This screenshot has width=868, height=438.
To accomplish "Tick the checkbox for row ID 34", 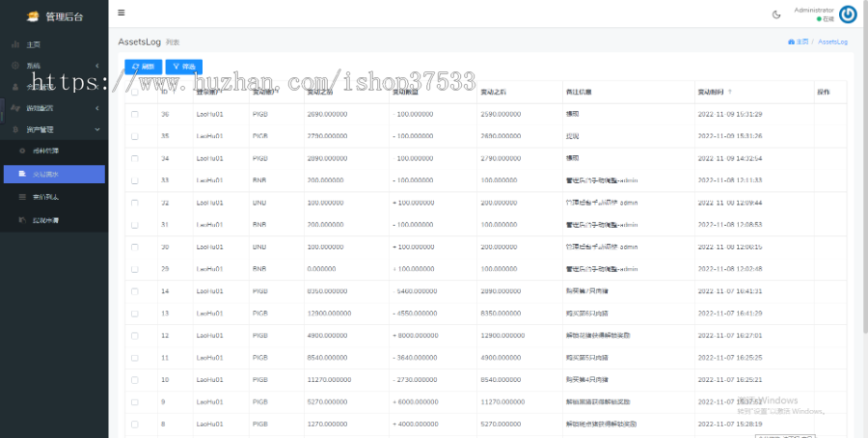I will click(x=134, y=158).
